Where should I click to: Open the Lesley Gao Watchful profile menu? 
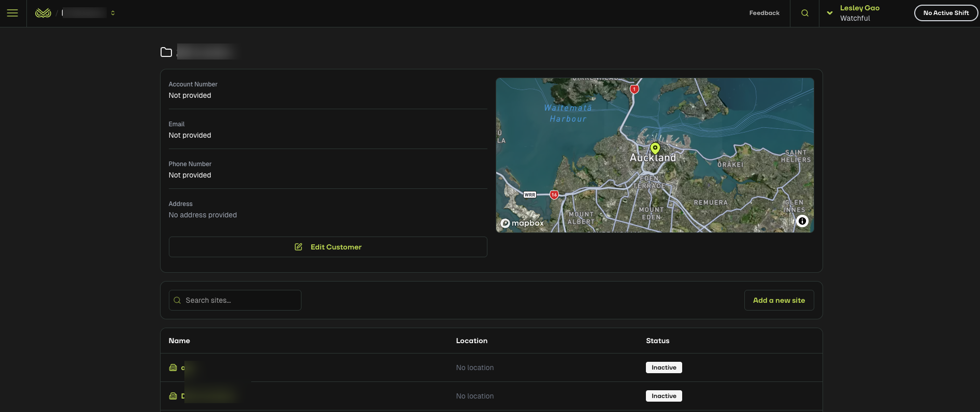coord(859,13)
